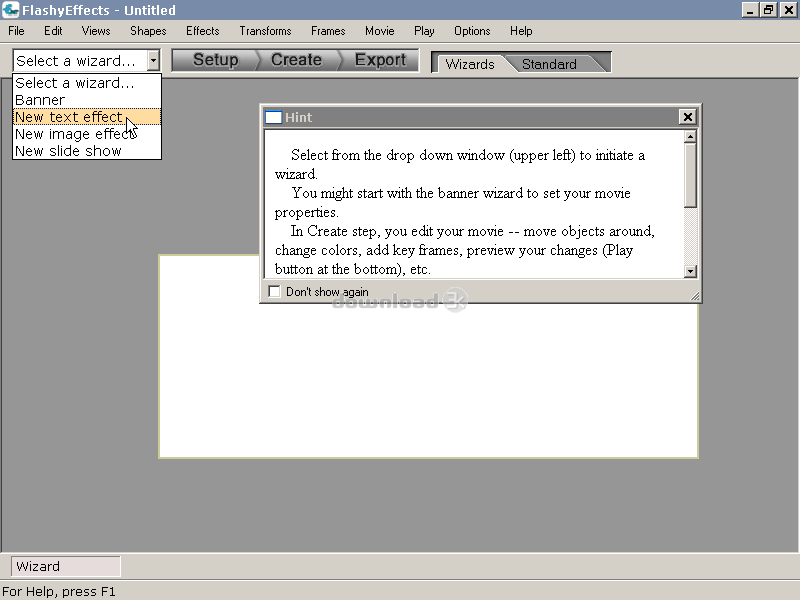Click the white movie canvas area

[x=428, y=380]
